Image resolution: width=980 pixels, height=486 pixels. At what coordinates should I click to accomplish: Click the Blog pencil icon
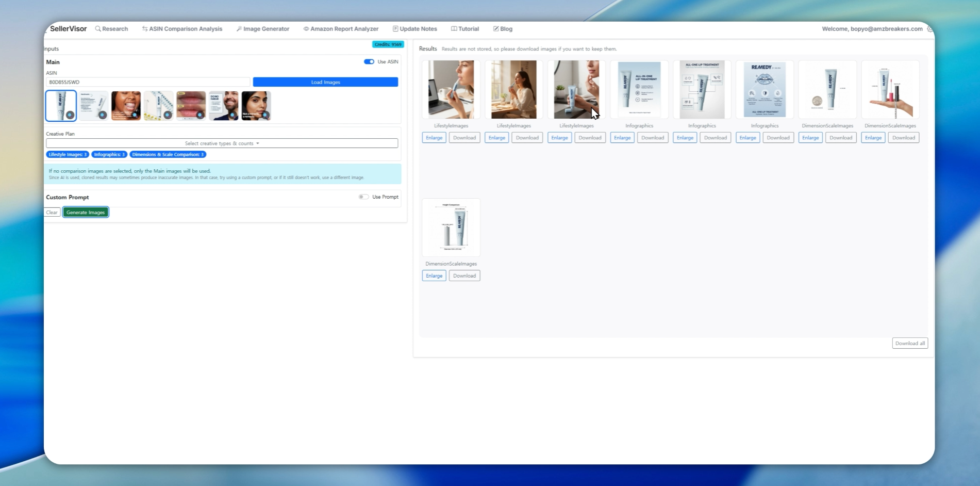click(x=496, y=29)
